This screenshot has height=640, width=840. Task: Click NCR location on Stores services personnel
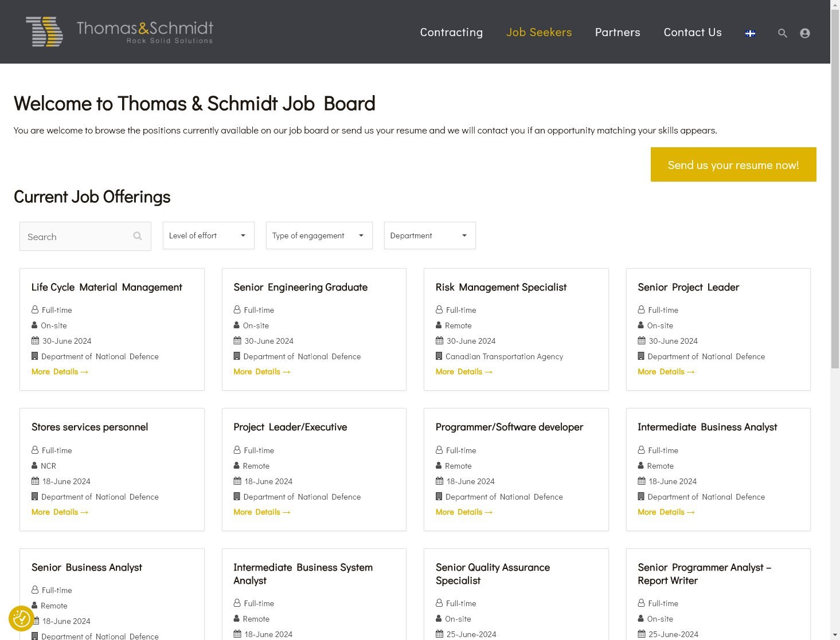48,466
